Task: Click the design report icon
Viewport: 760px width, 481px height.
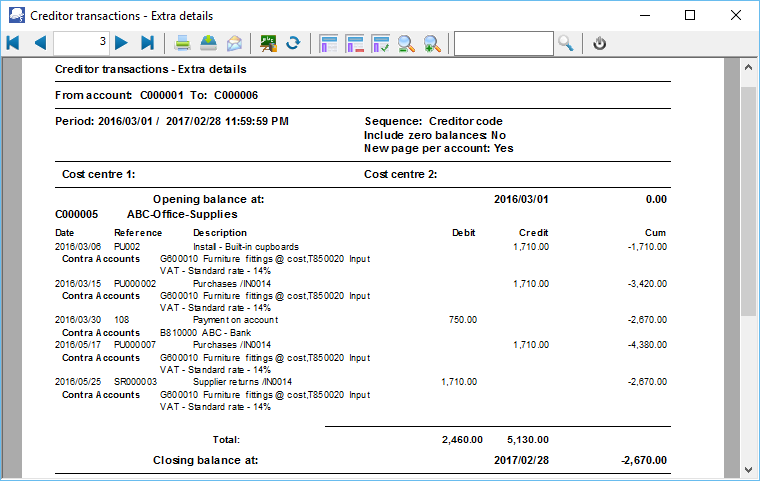Action: pyautogui.click(x=268, y=43)
